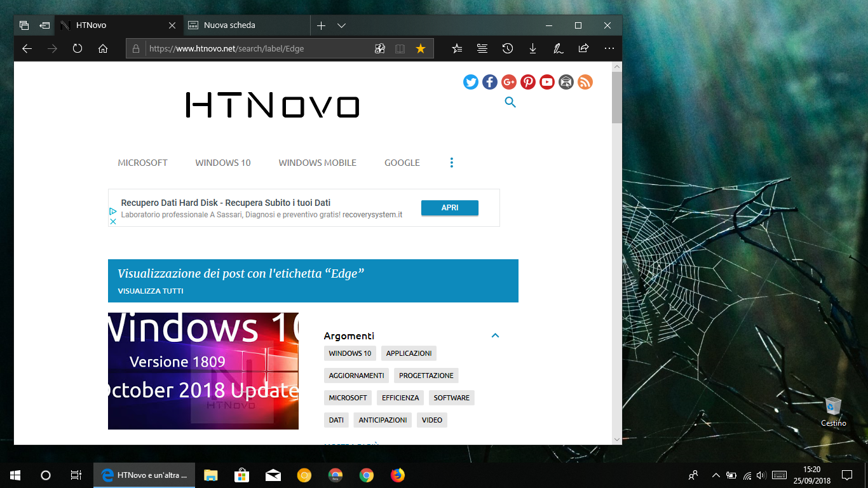The width and height of the screenshot is (868, 488).
Task: Add notes to this web page
Action: coord(559,48)
